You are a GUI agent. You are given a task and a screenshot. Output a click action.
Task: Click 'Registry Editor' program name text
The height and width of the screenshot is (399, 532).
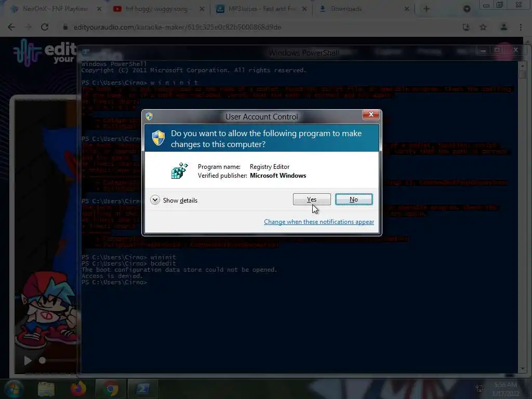pos(270,167)
